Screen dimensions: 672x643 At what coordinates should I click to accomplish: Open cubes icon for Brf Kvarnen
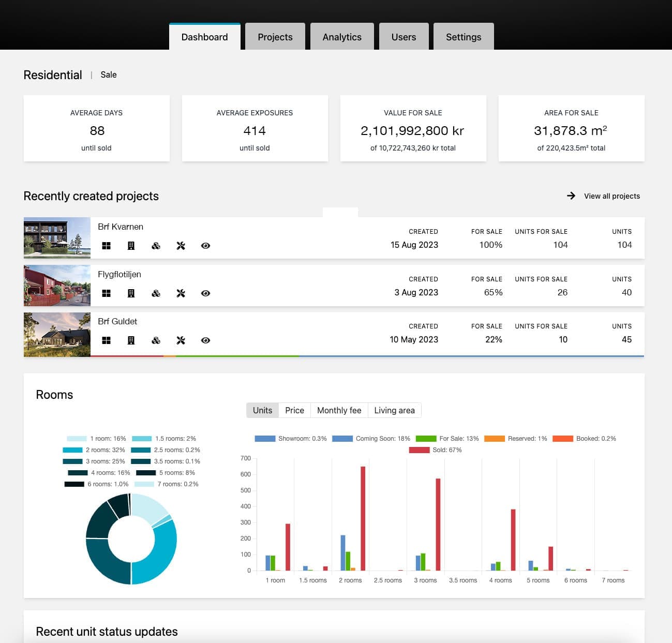[156, 246]
